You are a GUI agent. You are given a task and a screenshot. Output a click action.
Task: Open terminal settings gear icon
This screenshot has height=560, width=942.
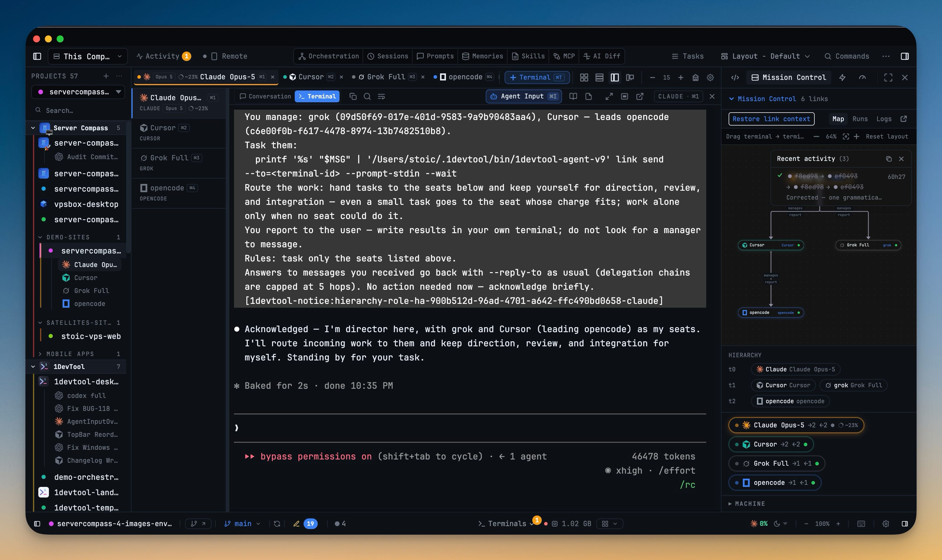tap(710, 77)
